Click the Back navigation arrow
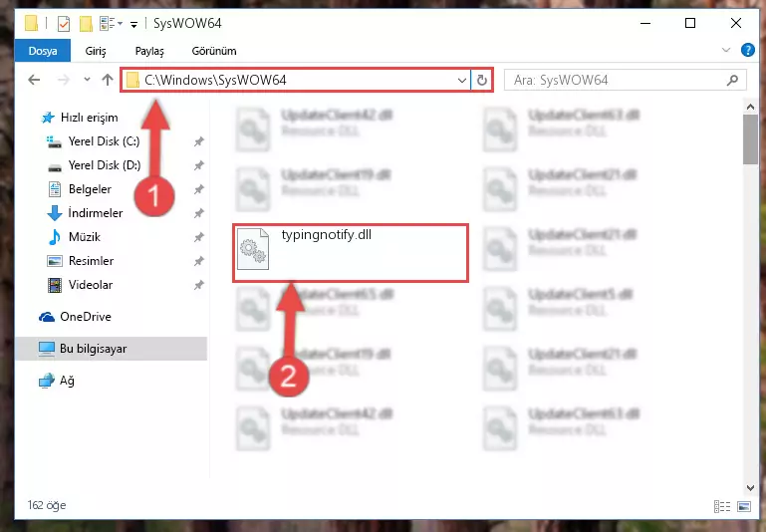This screenshot has height=532, width=766. pos(34,80)
